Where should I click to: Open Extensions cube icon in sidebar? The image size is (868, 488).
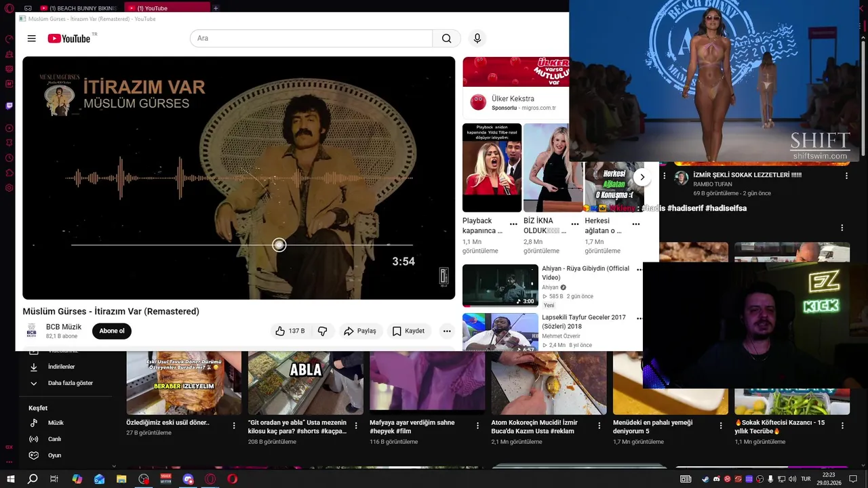9,173
